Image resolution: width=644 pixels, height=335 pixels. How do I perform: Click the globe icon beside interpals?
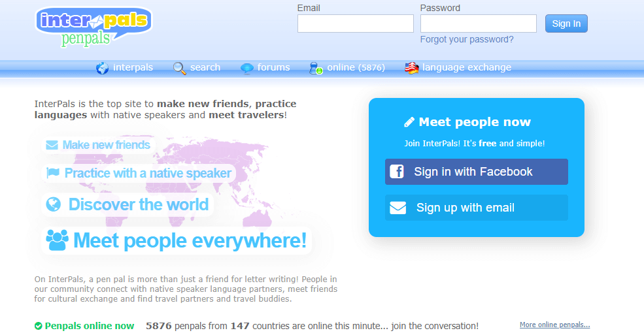click(102, 68)
